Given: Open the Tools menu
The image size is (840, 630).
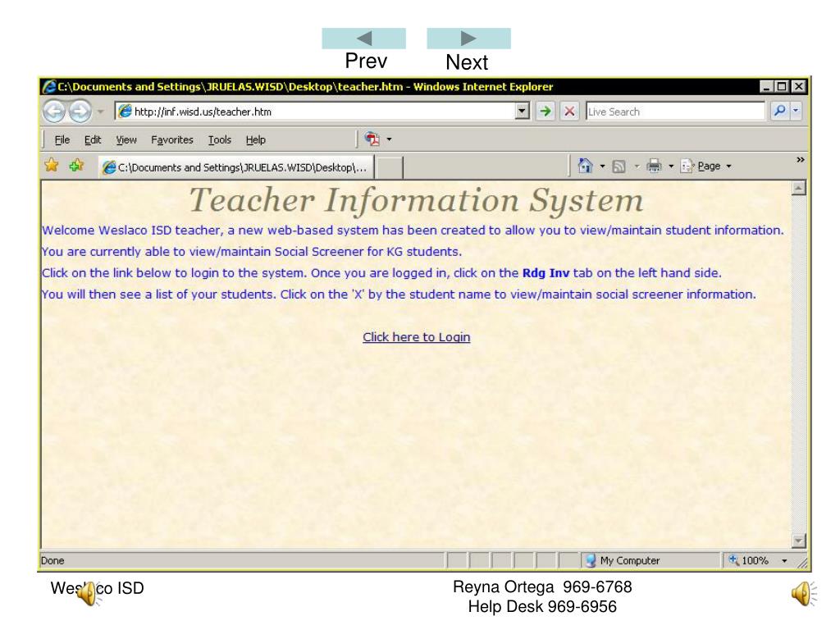Looking at the screenshot, I should pyautogui.click(x=220, y=139).
